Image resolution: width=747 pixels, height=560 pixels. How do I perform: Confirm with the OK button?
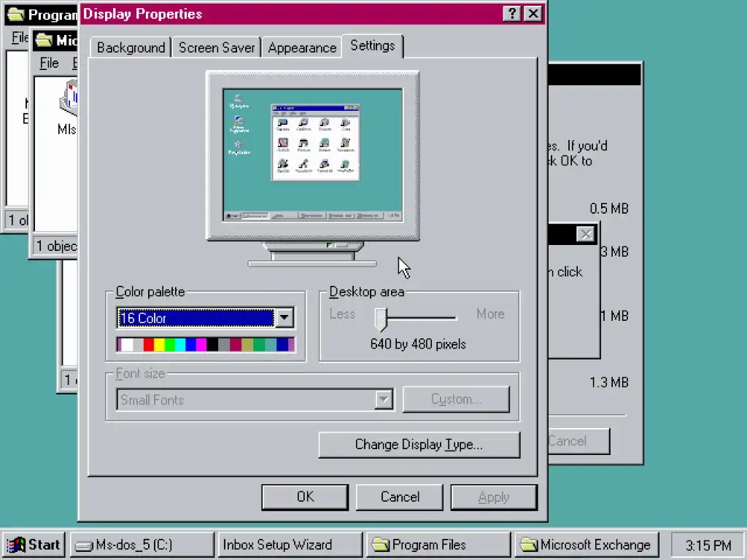click(x=305, y=497)
